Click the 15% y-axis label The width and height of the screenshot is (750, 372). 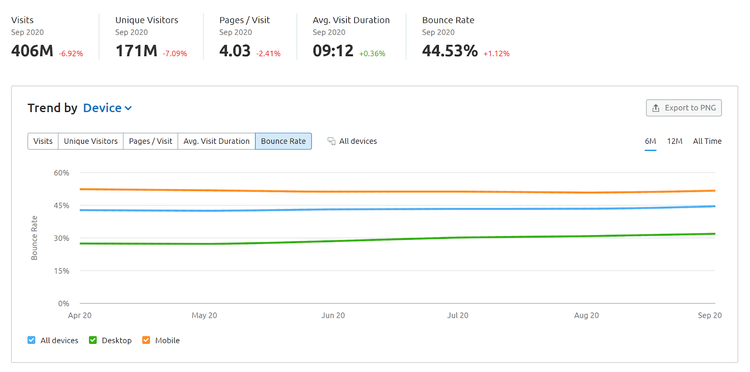tap(62, 271)
